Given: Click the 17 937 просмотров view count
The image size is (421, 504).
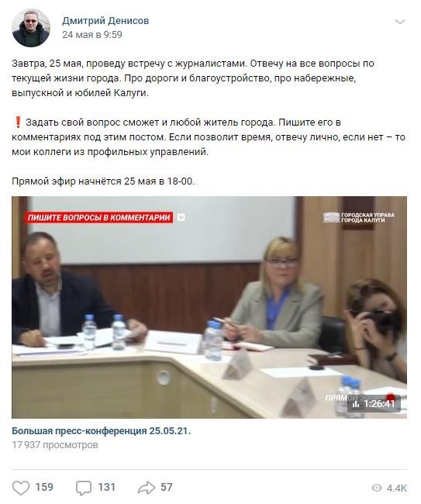Looking at the screenshot, I should pos(55,445).
